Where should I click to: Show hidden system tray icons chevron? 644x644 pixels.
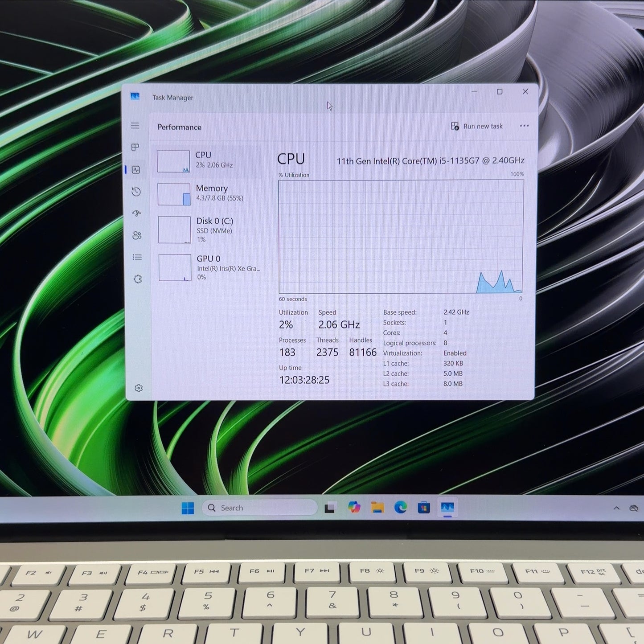[x=616, y=508]
